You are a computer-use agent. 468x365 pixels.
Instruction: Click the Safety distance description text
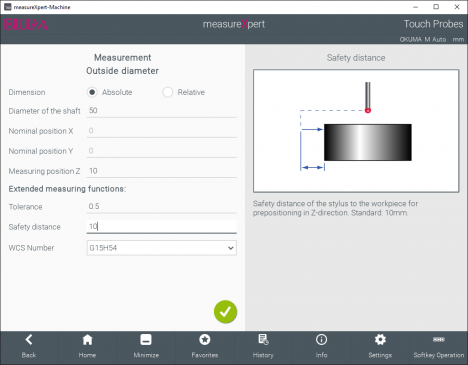pos(335,208)
